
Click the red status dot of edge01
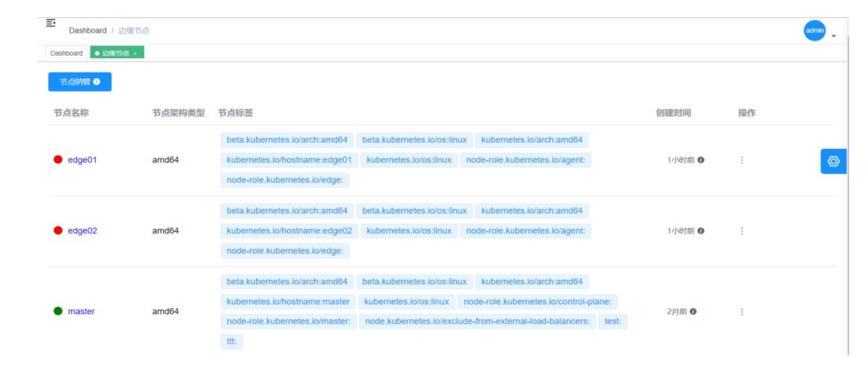tap(58, 160)
